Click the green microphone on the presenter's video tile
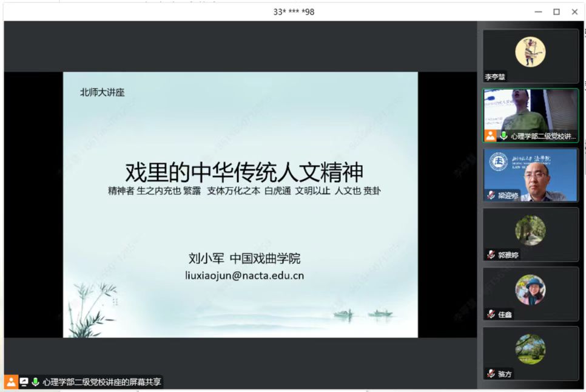The image size is (586, 392). [503, 135]
